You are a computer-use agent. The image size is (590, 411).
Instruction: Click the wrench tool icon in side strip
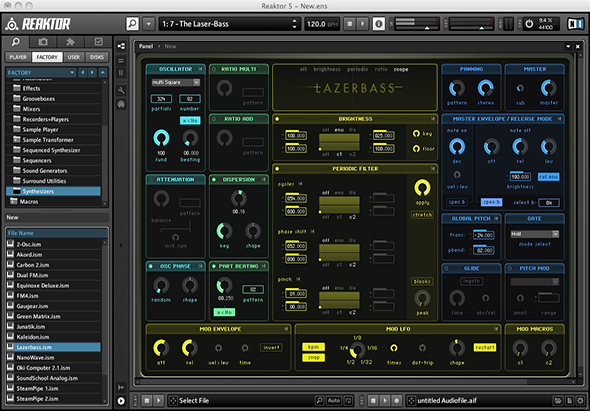121,90
